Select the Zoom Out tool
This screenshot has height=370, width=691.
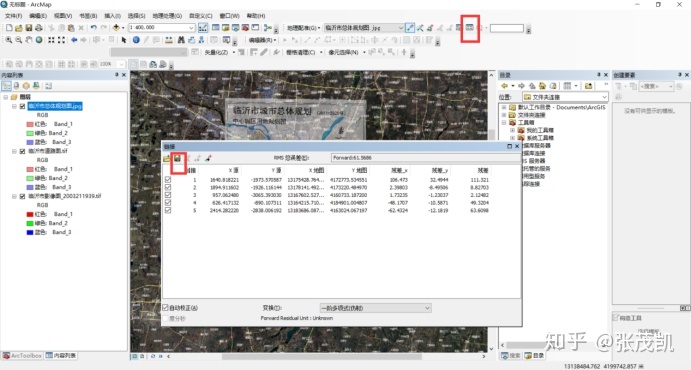[x=19, y=40]
